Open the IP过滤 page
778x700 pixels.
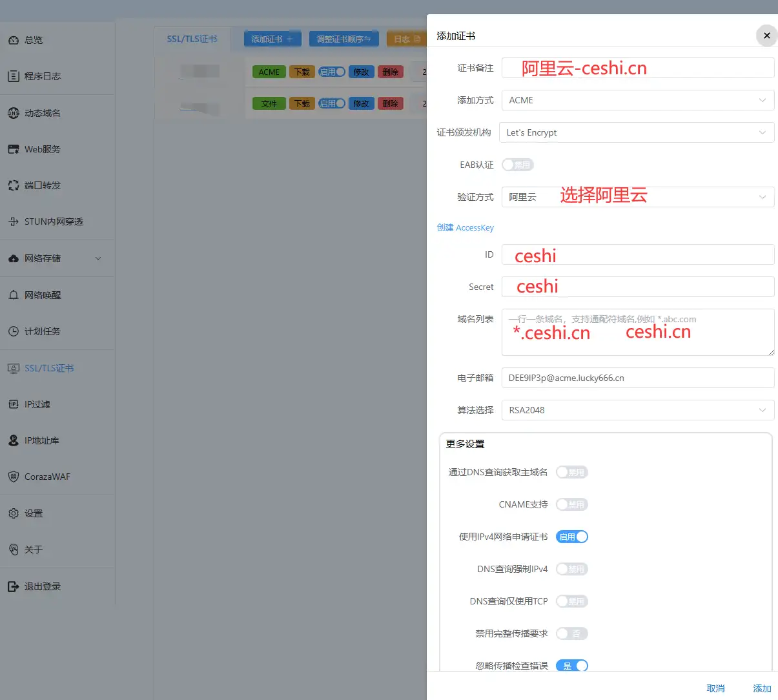tap(36, 404)
